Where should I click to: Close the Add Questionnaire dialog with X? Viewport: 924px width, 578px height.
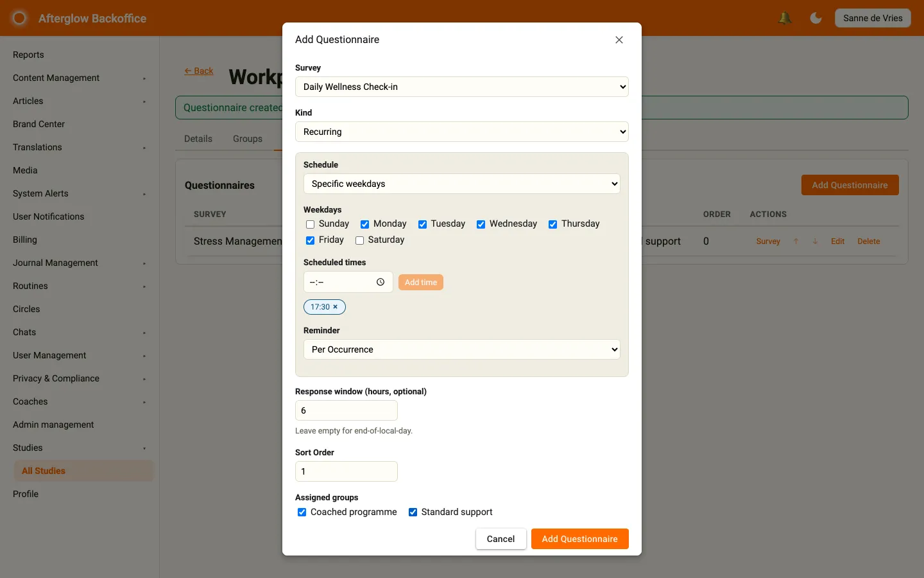pos(619,40)
